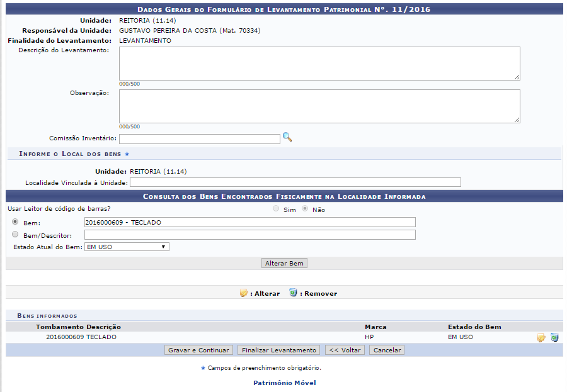Click Finalizar Levantamento button
567x392 pixels.
click(x=279, y=350)
